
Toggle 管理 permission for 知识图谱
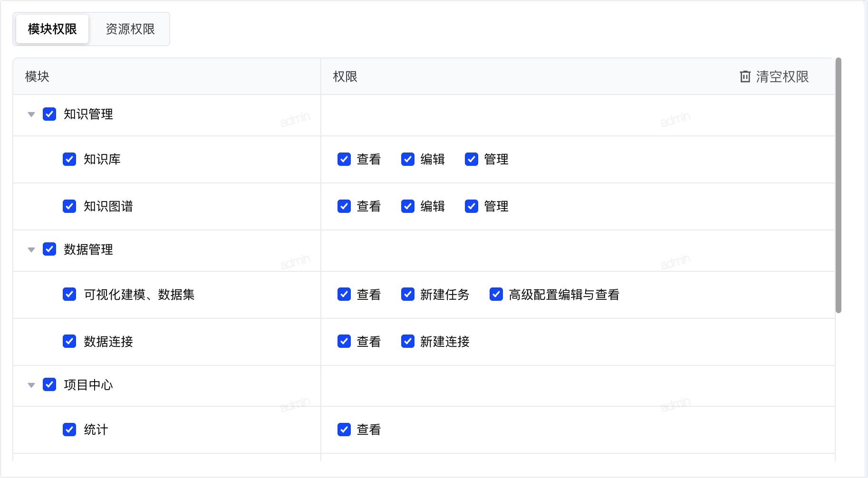click(472, 206)
